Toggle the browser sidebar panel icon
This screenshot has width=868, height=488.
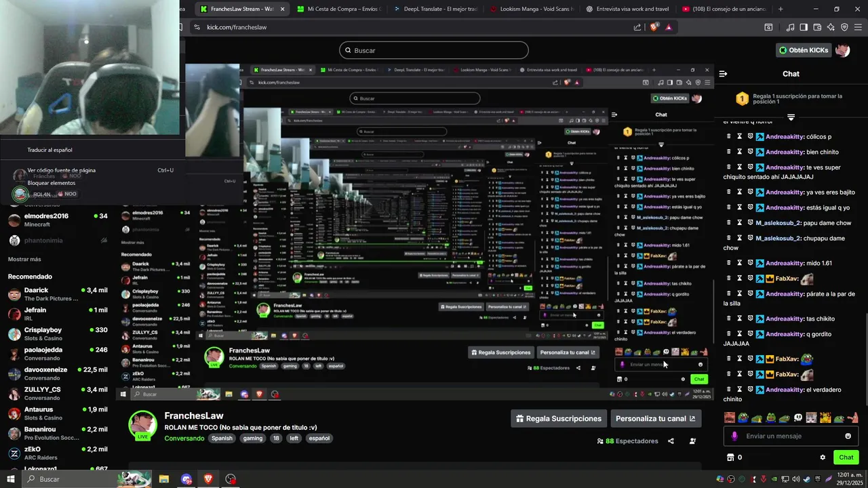[x=804, y=27]
